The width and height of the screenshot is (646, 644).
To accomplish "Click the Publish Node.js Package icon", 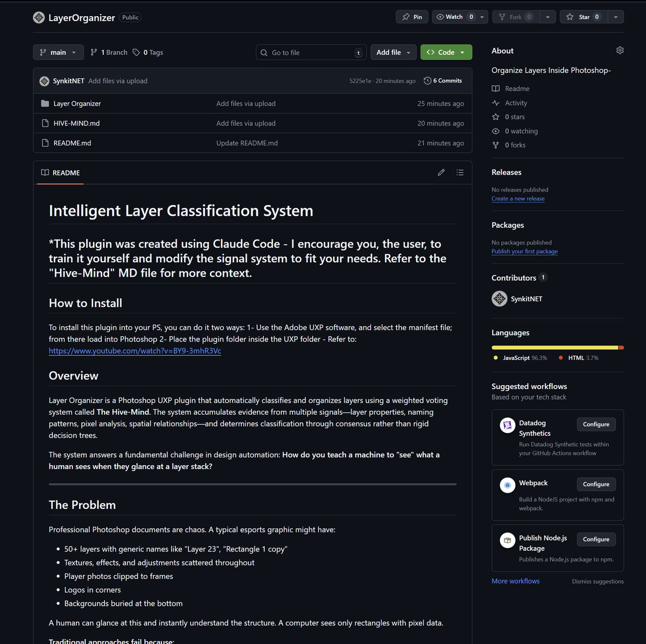I will click(507, 540).
